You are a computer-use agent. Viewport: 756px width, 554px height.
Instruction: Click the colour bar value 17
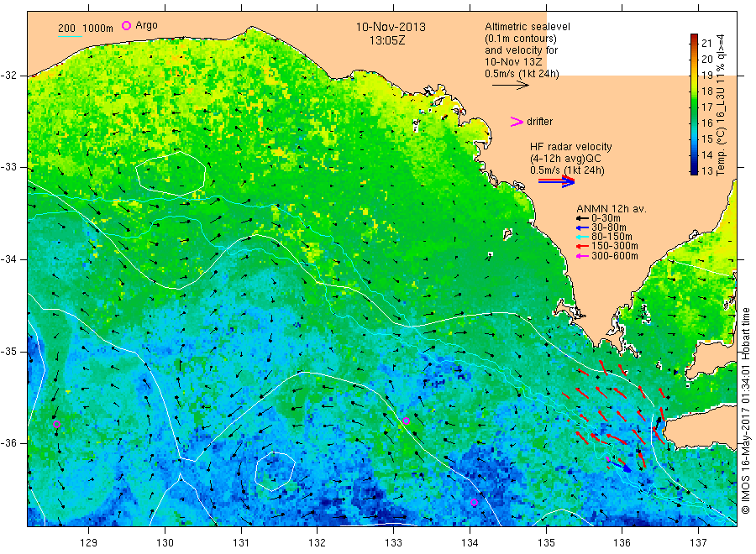[706, 107]
